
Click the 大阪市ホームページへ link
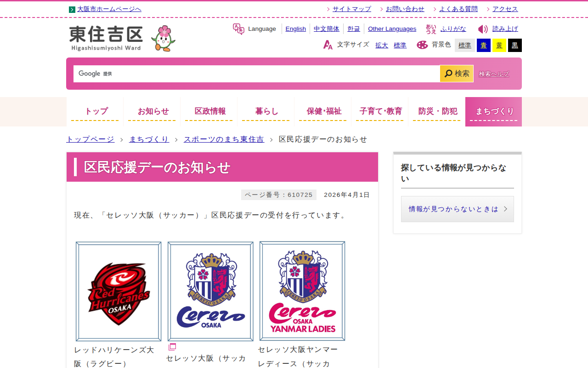109,9
